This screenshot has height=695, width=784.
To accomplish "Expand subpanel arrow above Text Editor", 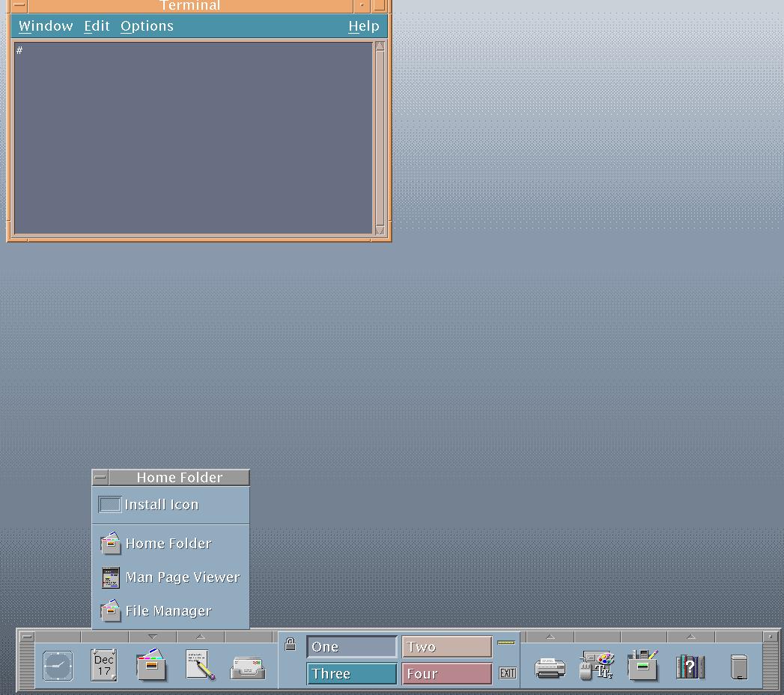I will coord(200,637).
